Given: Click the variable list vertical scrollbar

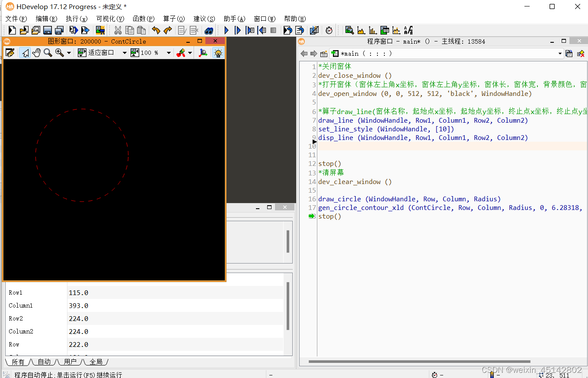Looking at the screenshot, I should (288, 306).
